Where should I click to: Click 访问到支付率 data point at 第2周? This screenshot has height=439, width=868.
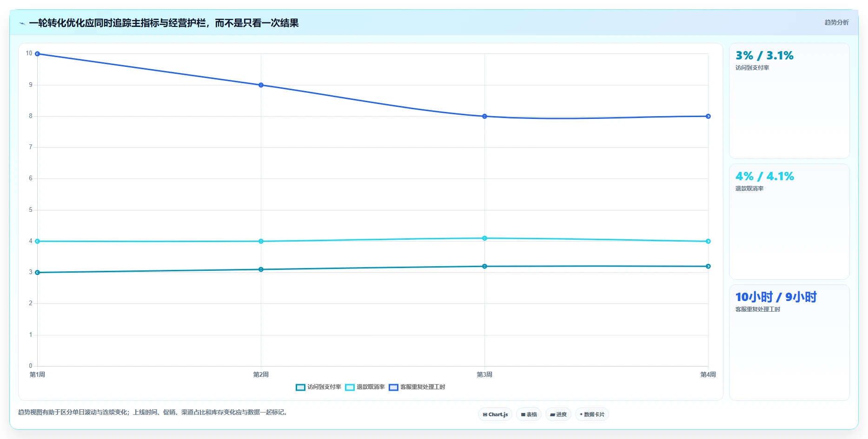pos(261,269)
